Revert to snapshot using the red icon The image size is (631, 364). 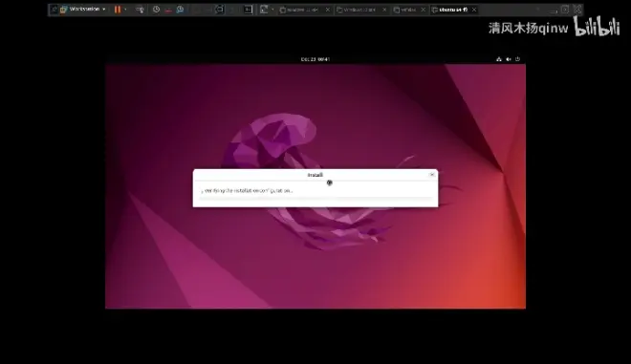168,10
